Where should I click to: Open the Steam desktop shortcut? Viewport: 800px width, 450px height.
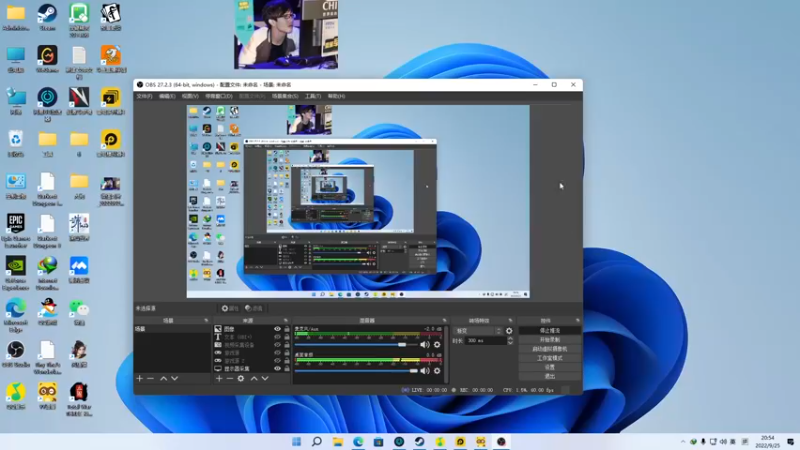click(x=47, y=16)
